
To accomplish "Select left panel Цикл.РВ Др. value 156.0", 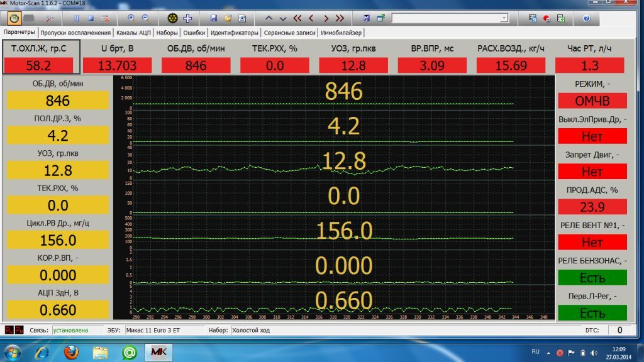I will (58, 240).
